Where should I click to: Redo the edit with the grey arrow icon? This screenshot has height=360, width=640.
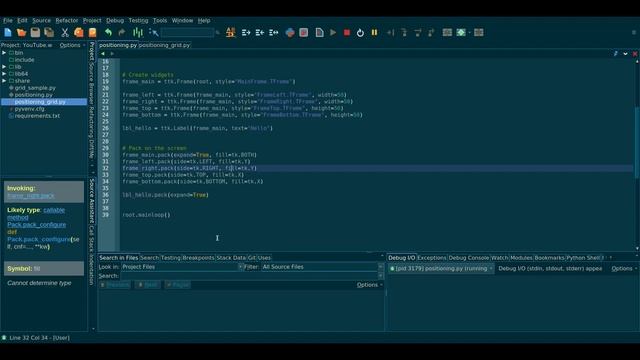(122, 32)
